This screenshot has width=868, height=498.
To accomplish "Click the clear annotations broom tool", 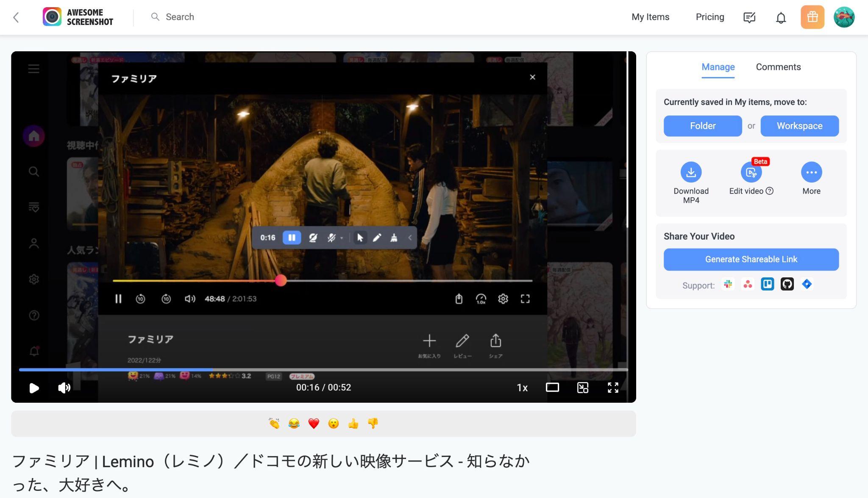I will tap(394, 238).
